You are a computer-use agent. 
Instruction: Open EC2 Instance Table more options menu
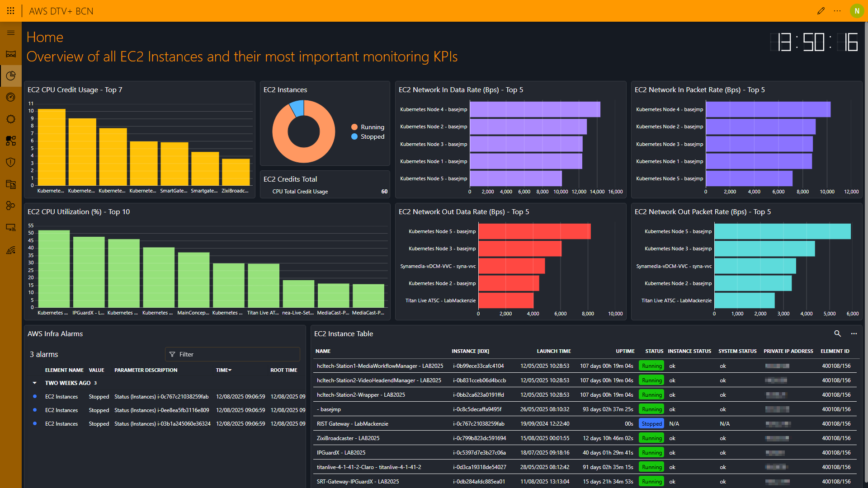click(854, 333)
